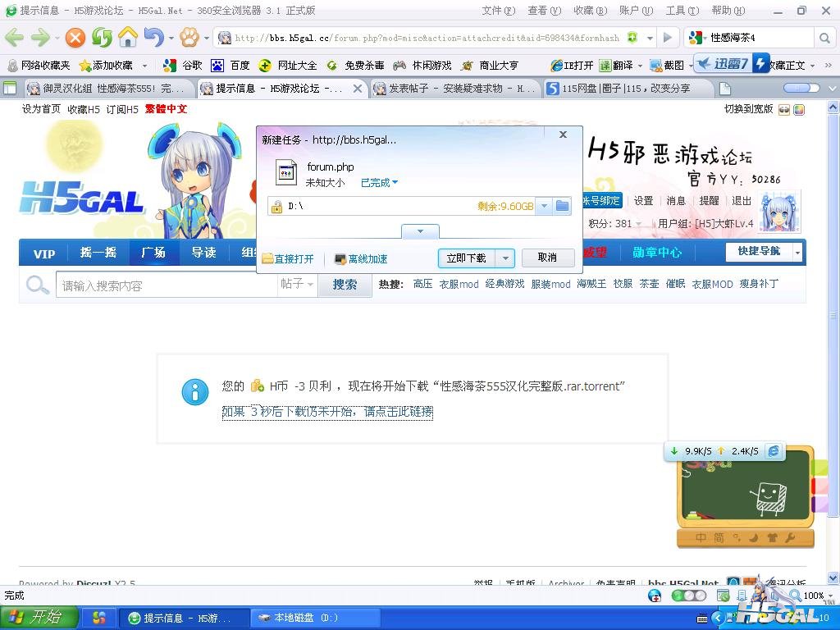Image resolution: width=840 pixels, height=630 pixels.
Task: Click the browser refresh icon
Action: point(102,38)
